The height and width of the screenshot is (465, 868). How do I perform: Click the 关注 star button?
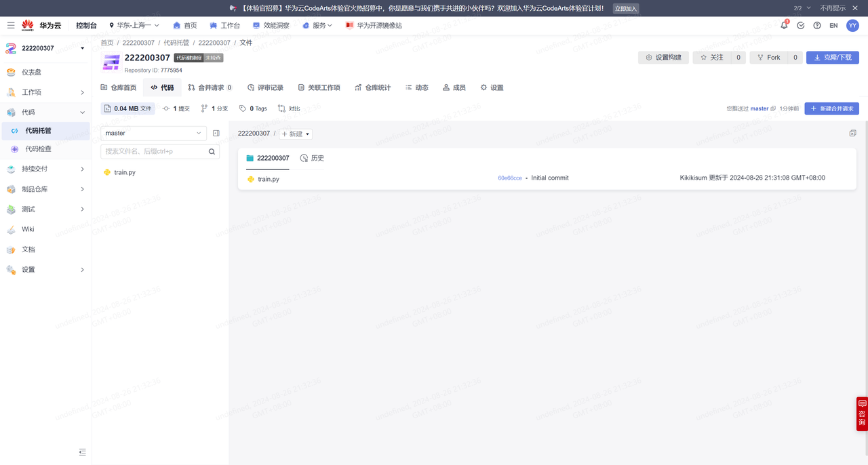coord(712,58)
